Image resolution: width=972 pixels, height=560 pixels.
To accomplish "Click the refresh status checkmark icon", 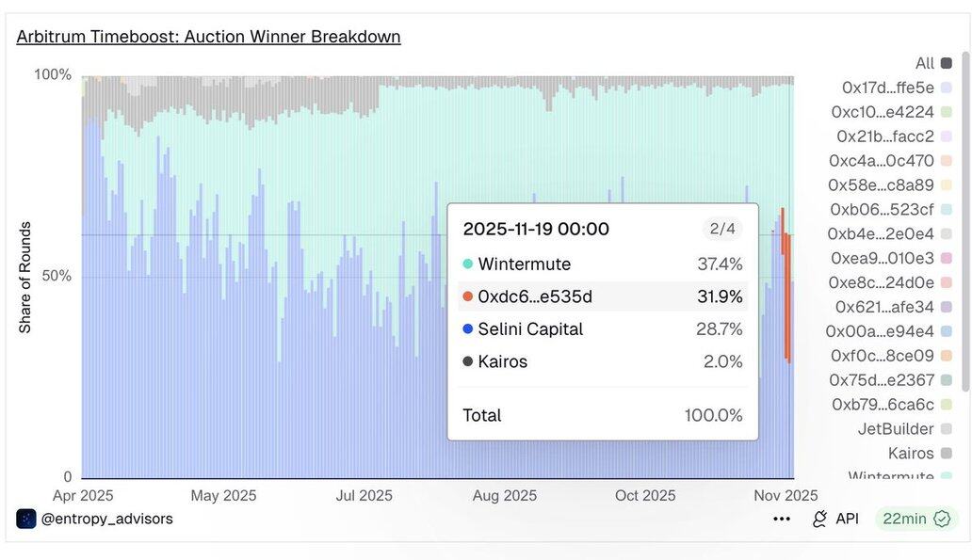I will [x=942, y=519].
